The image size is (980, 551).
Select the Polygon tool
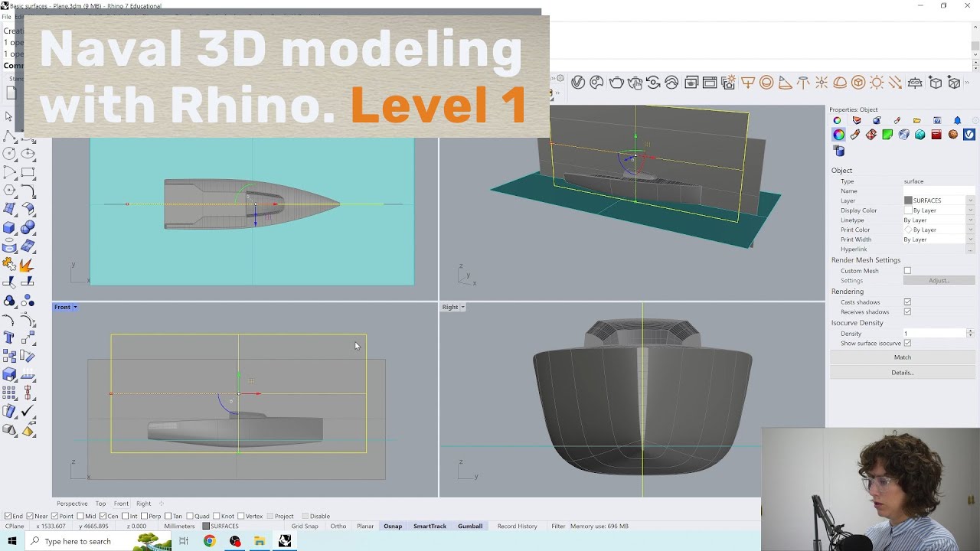click(x=9, y=191)
